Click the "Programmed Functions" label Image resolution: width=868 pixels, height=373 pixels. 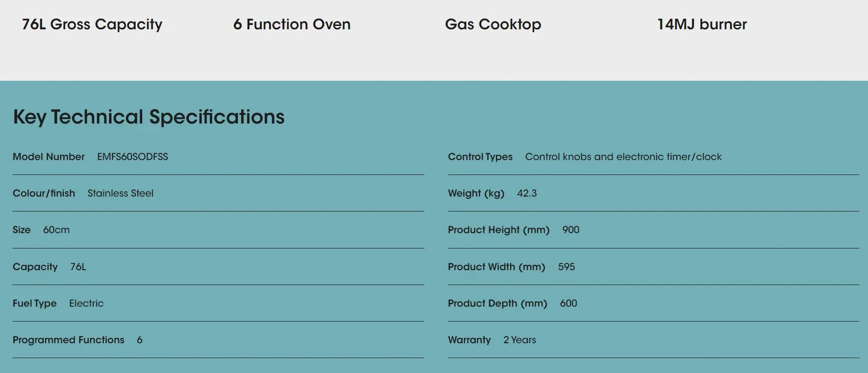(69, 340)
